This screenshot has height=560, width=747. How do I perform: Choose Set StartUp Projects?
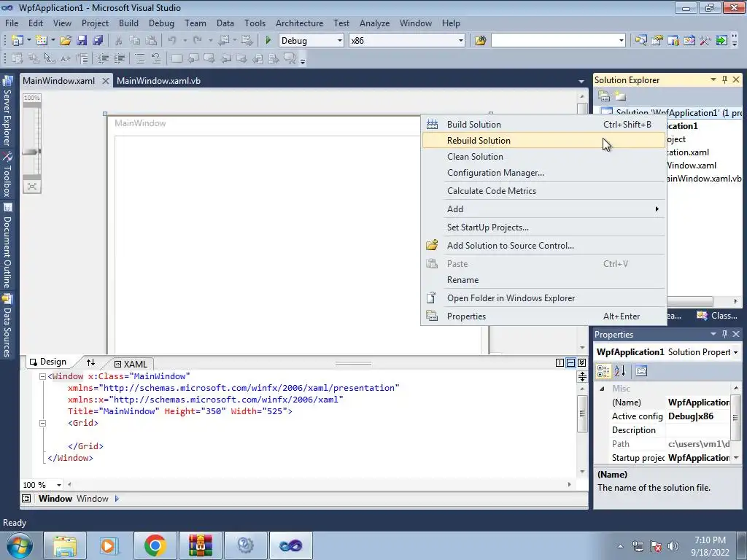(543, 227)
